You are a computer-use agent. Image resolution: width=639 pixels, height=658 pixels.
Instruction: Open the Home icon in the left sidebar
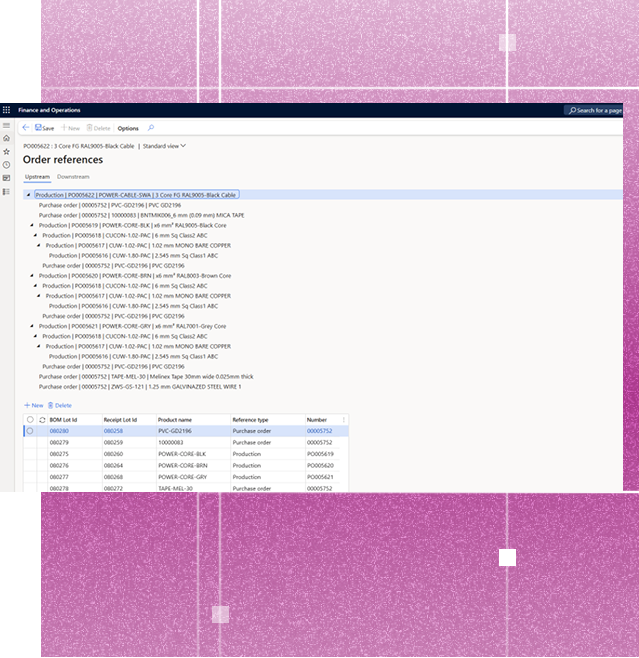tap(6, 138)
